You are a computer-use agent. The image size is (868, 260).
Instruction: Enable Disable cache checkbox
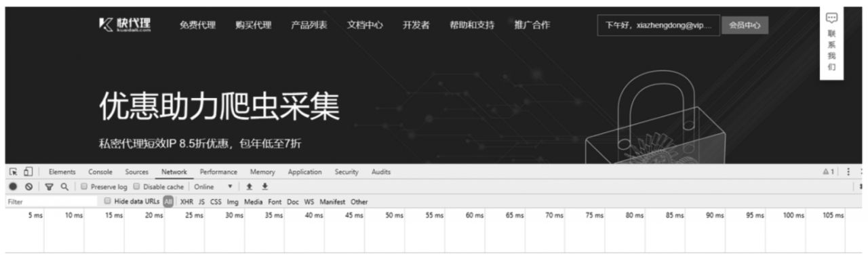[136, 186]
